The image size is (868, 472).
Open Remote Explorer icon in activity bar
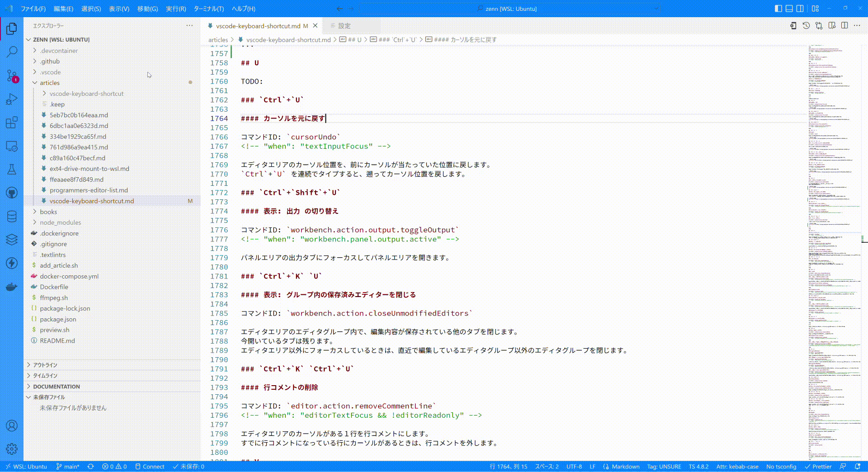tap(12, 146)
